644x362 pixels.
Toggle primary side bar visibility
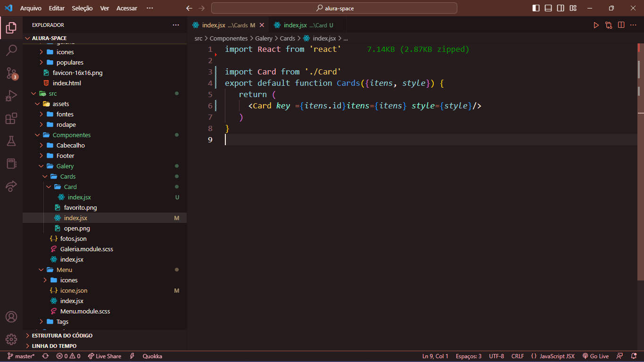[x=536, y=8]
